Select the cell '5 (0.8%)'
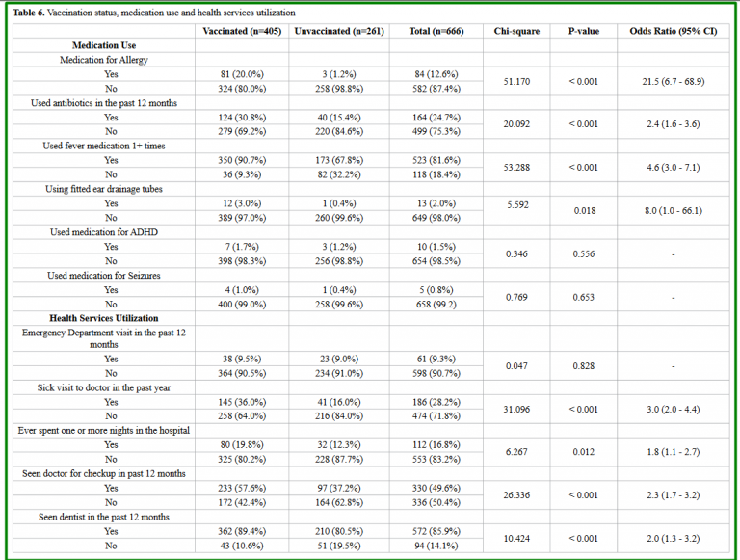740x560 pixels. point(436,290)
